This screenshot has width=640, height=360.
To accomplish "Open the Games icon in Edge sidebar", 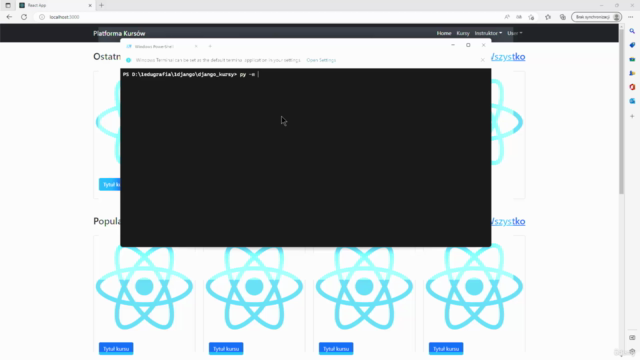I will 632,73.
